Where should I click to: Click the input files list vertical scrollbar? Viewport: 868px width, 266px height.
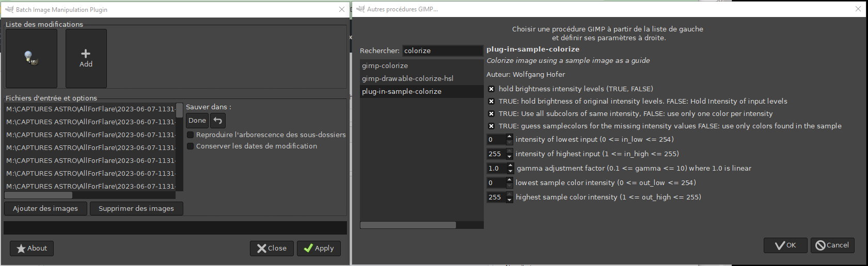(x=179, y=110)
